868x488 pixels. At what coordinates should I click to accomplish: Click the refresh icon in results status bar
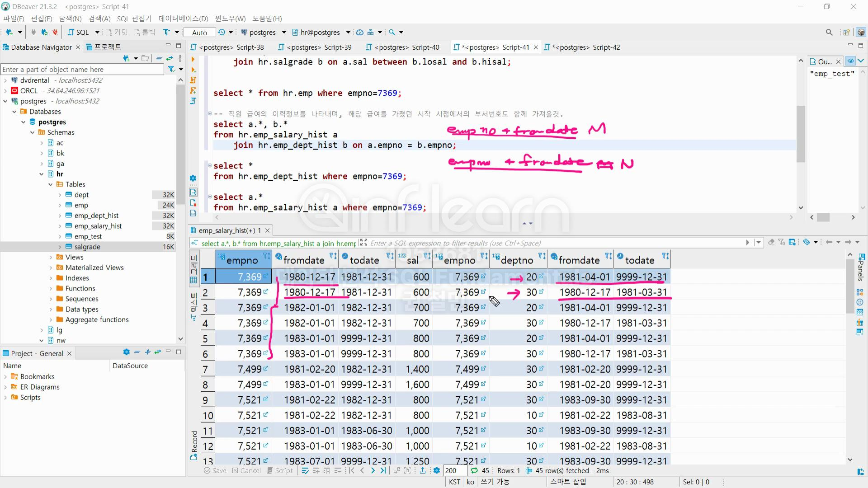(x=474, y=470)
